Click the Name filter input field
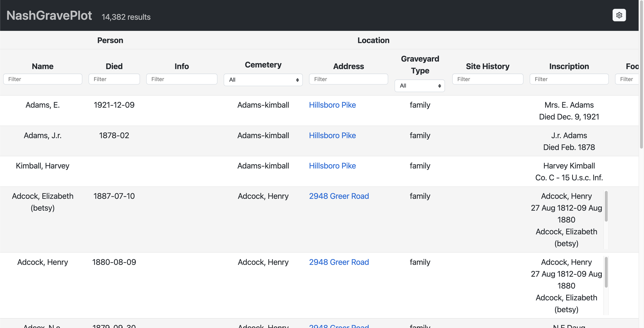644x328 pixels. 43,79
